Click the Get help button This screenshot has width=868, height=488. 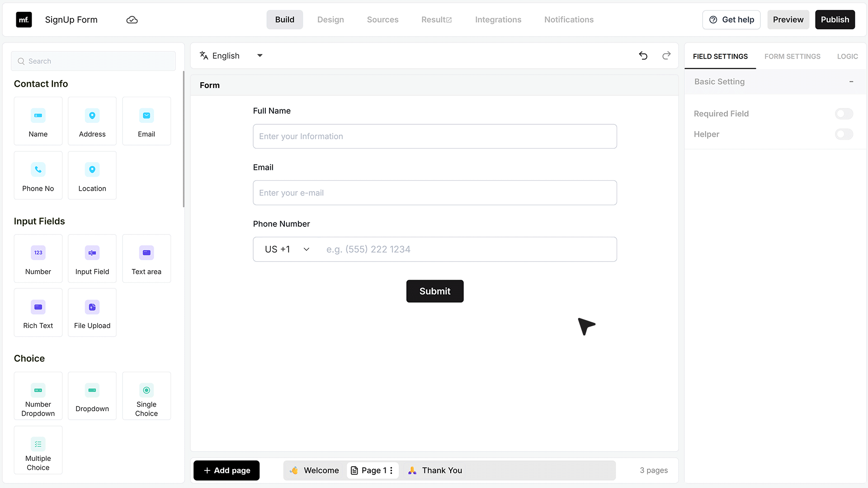coord(731,20)
